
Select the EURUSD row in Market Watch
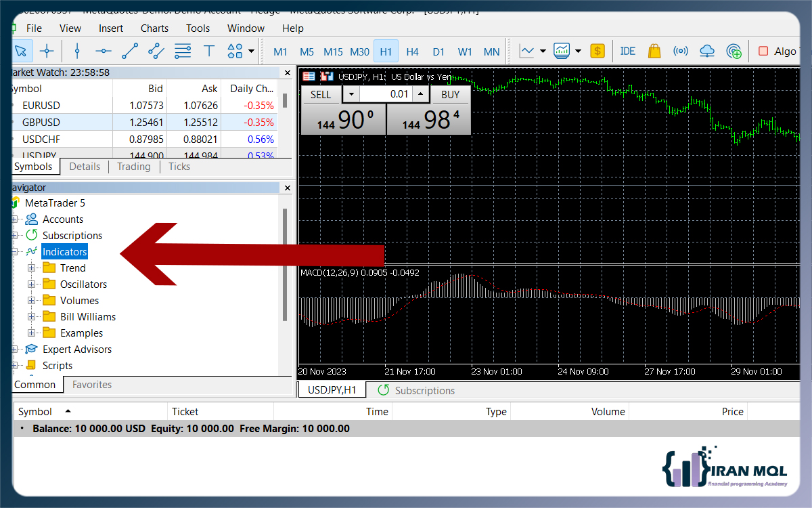pyautogui.click(x=144, y=106)
